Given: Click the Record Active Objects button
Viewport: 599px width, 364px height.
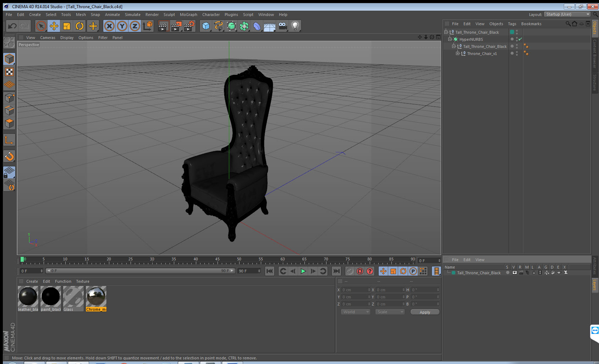Looking at the screenshot, I should coord(350,271).
